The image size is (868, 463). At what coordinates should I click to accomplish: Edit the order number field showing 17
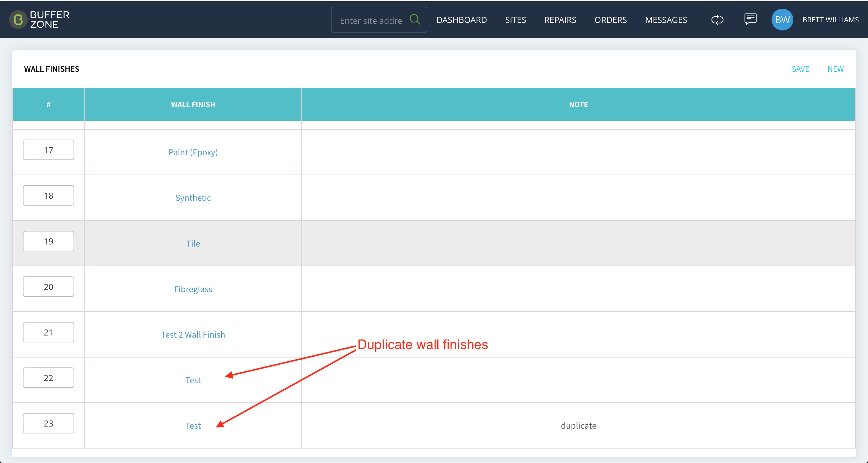click(49, 150)
